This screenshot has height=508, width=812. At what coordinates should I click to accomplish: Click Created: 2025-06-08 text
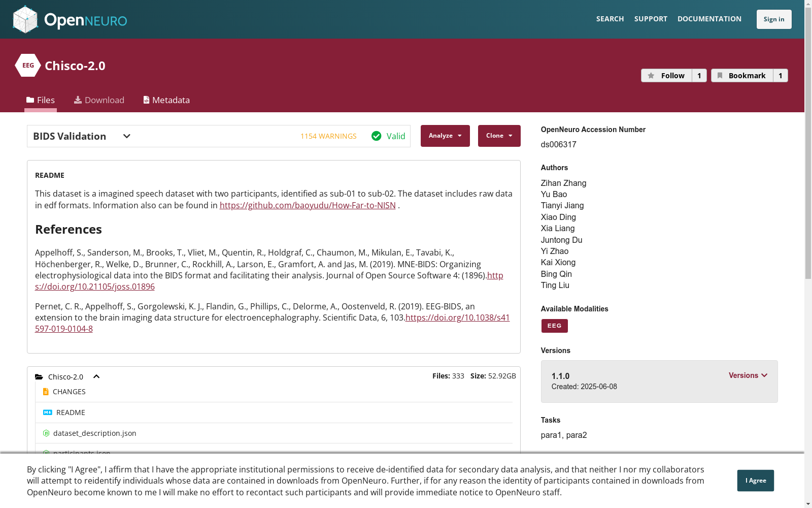click(584, 387)
